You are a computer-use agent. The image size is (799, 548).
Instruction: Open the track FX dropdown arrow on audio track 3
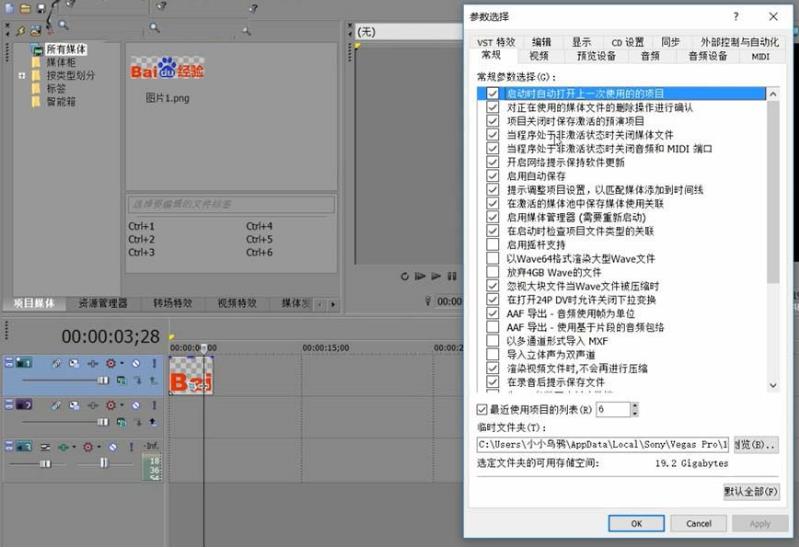point(74,447)
